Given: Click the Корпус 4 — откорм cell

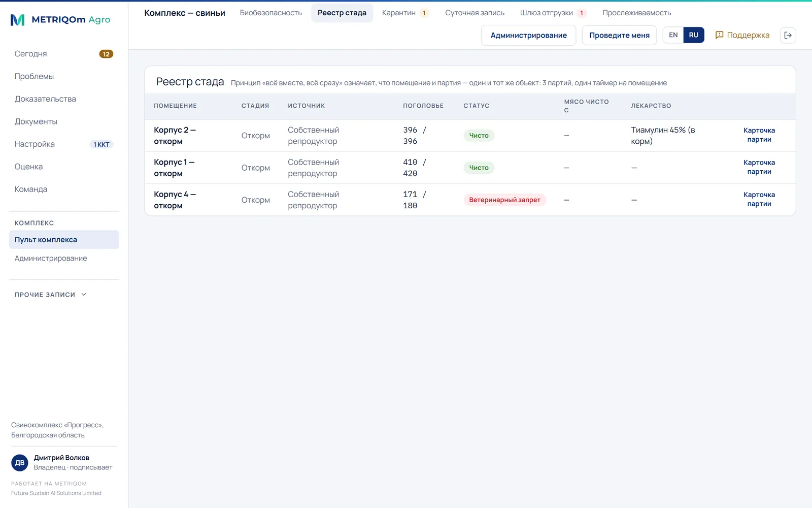Looking at the screenshot, I should tap(175, 200).
